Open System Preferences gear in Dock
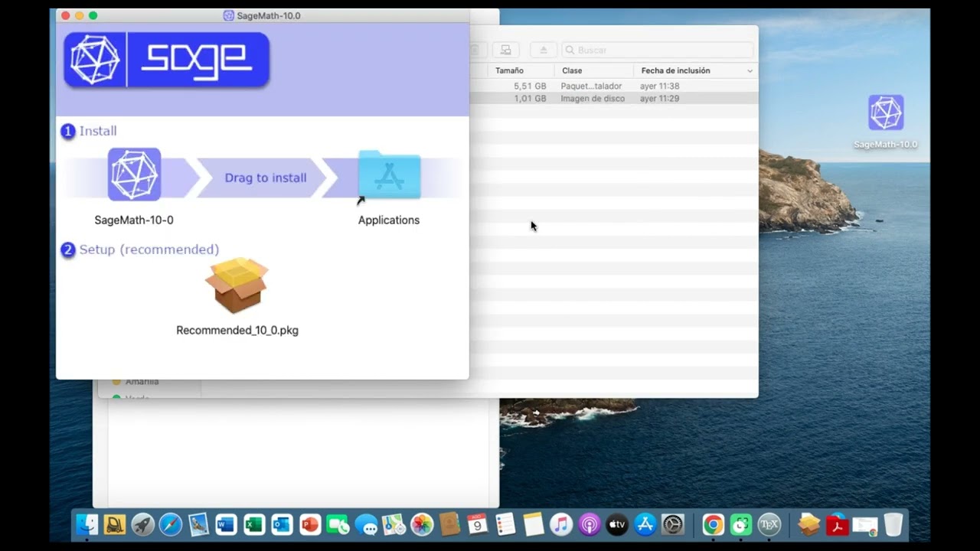Viewport: 980px width, 551px height. coord(673,525)
